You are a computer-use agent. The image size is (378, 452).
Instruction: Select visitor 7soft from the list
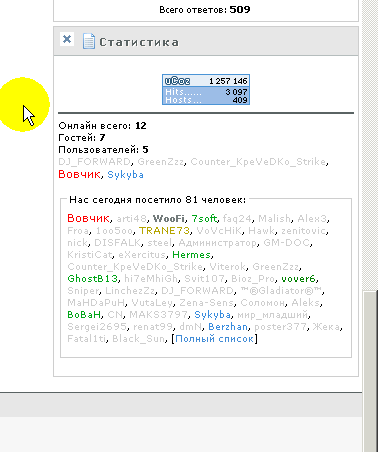click(x=204, y=219)
